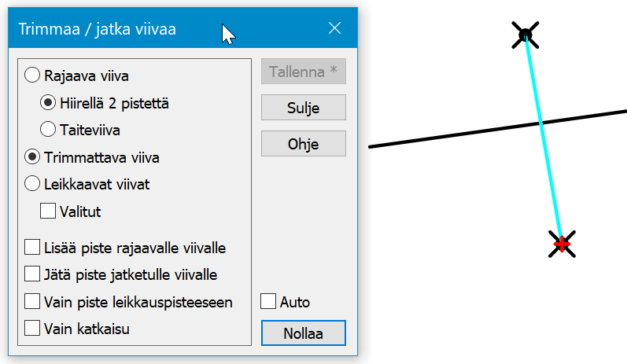
Task: Enable Lisää piste rajaavalle viivalle
Action: point(32,248)
